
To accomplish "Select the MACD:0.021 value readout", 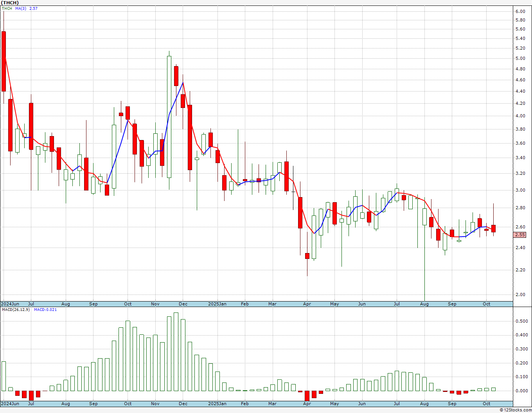I will [45, 310].
